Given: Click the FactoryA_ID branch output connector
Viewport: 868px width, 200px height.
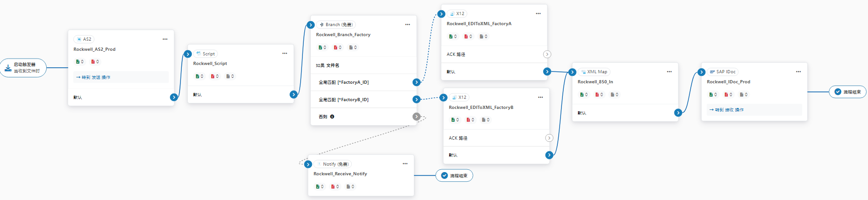Looking at the screenshot, I should coord(416,82).
